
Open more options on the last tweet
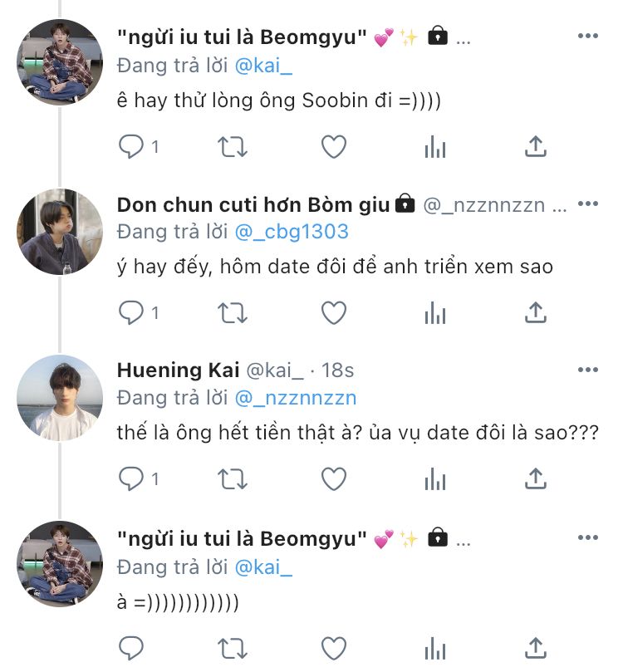(x=587, y=538)
